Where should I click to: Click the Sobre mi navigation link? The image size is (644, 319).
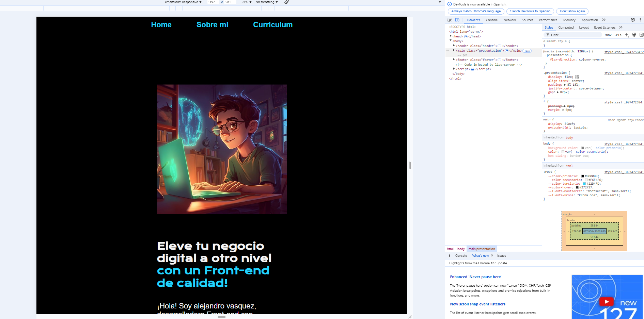[x=213, y=24]
